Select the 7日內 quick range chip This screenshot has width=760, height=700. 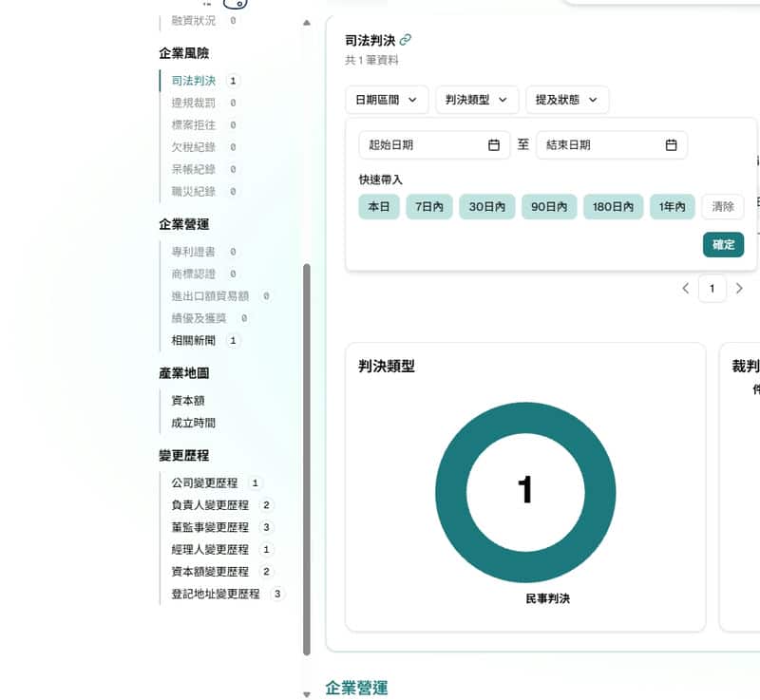pyautogui.click(x=428, y=207)
